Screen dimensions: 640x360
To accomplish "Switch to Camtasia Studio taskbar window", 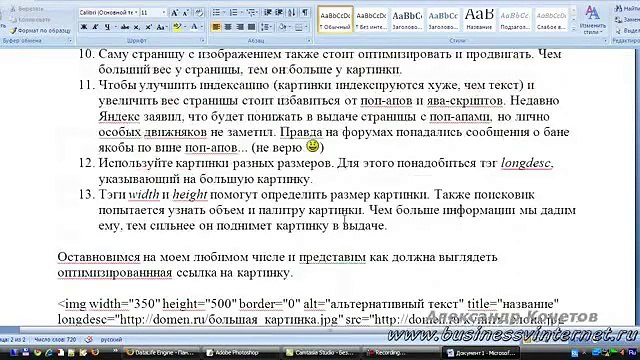I will [x=320, y=353].
